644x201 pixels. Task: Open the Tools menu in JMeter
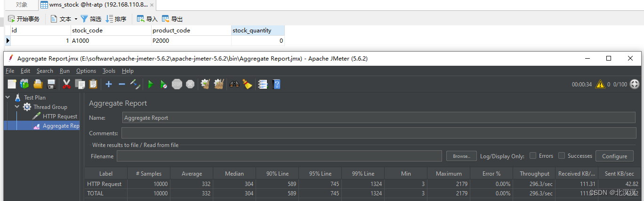click(x=109, y=71)
